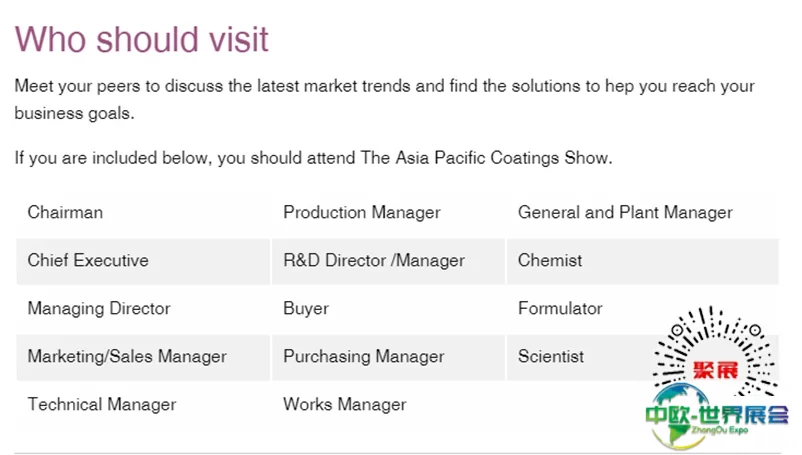Click the circular QR code with 聚展 text
802x455 pixels.
click(716, 353)
